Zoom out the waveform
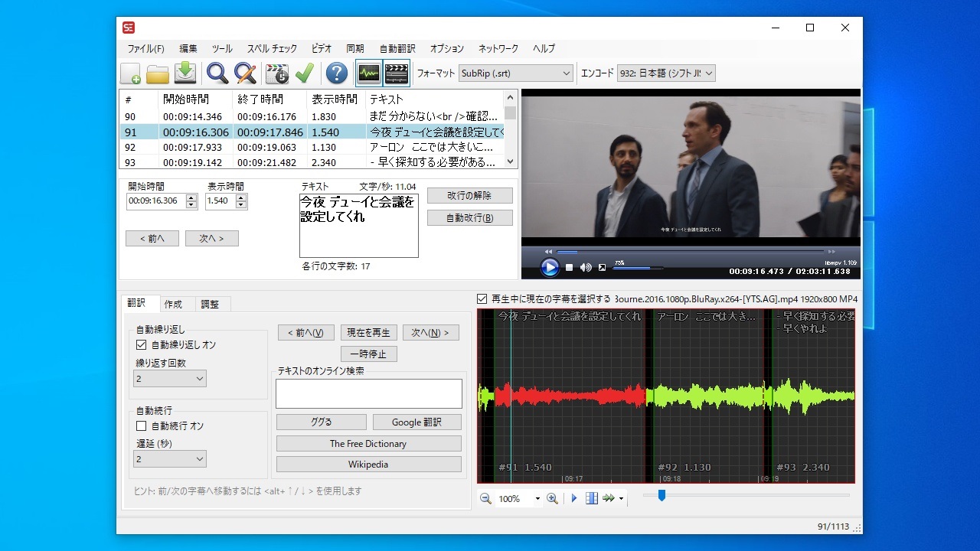The image size is (980, 551). point(485,498)
